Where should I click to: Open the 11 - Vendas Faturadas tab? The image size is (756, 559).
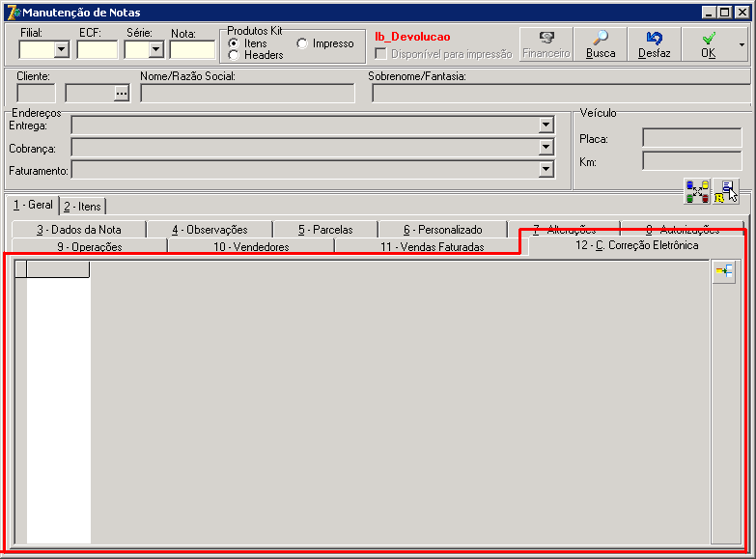(432, 246)
